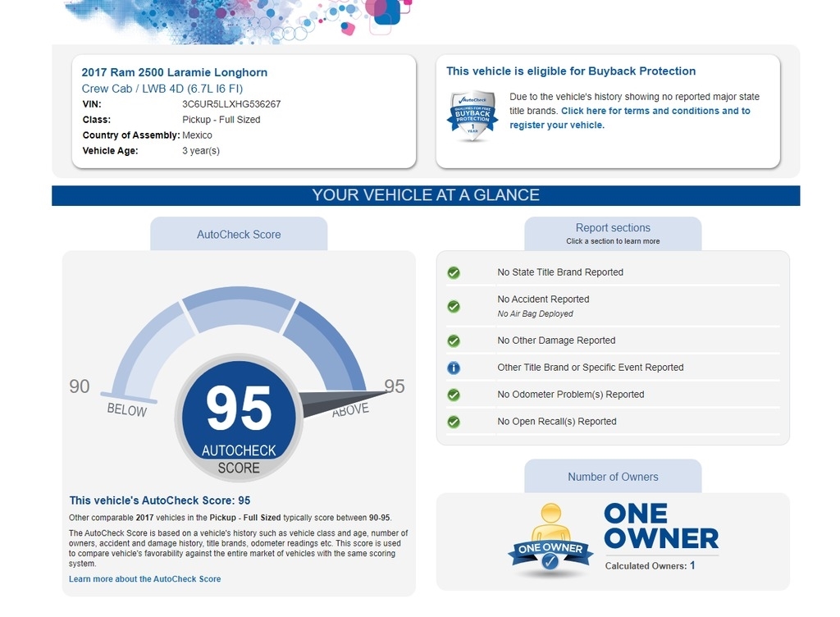Click green check beside No Accident Reported
The height and width of the screenshot is (617, 840).
pos(454,306)
